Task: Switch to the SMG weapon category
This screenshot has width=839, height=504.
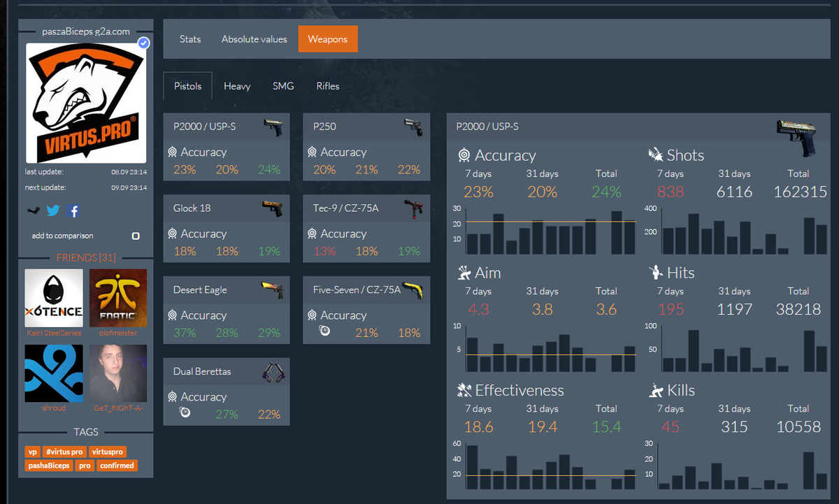Action: point(283,86)
